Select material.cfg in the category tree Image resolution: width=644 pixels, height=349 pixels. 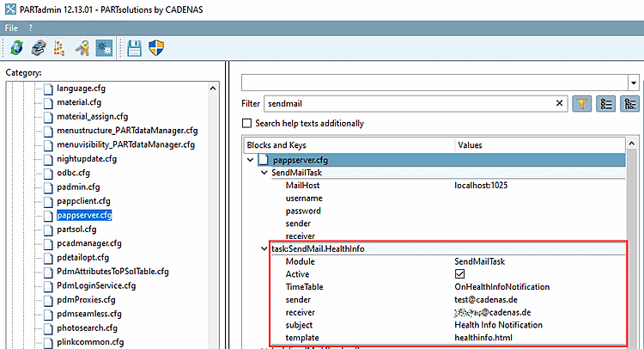click(79, 102)
